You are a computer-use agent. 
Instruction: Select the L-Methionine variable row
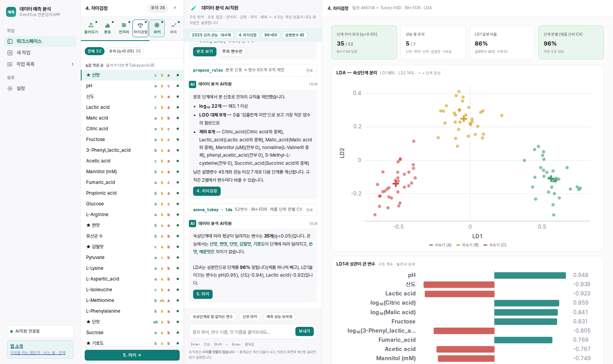click(x=132, y=300)
